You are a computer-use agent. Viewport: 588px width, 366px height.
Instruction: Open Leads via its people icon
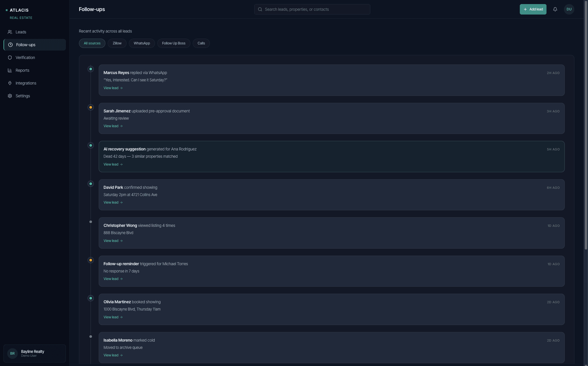(x=10, y=32)
